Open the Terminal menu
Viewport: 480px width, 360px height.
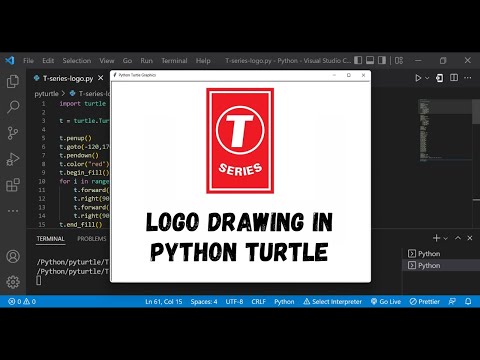pyautogui.click(x=174, y=61)
